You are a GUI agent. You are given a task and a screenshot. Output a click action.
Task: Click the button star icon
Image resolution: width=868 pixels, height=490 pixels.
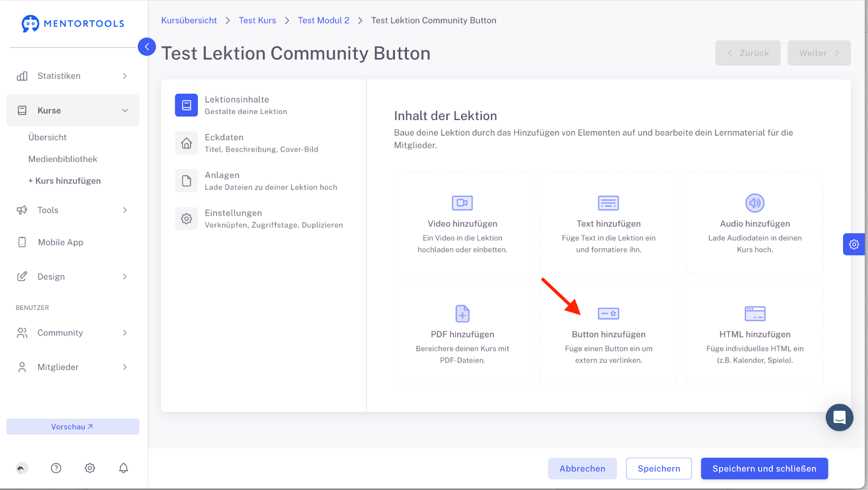(608, 314)
